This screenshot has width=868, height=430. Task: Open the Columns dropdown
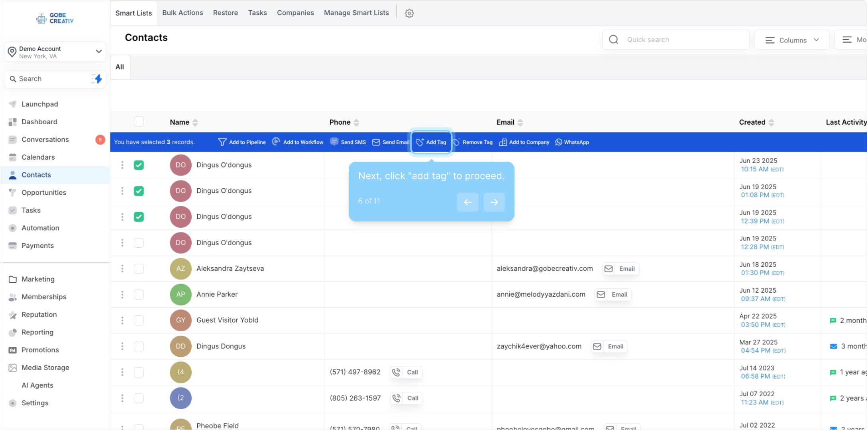tap(791, 40)
